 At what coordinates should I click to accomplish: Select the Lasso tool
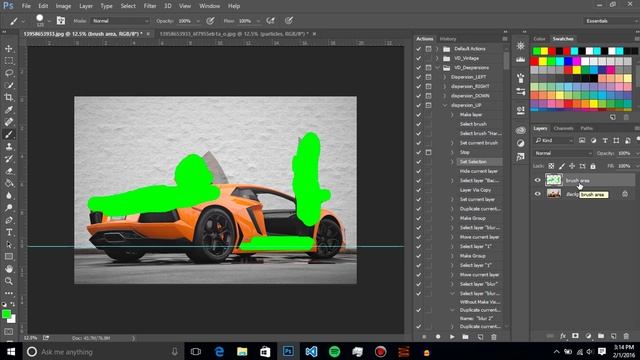point(9,73)
